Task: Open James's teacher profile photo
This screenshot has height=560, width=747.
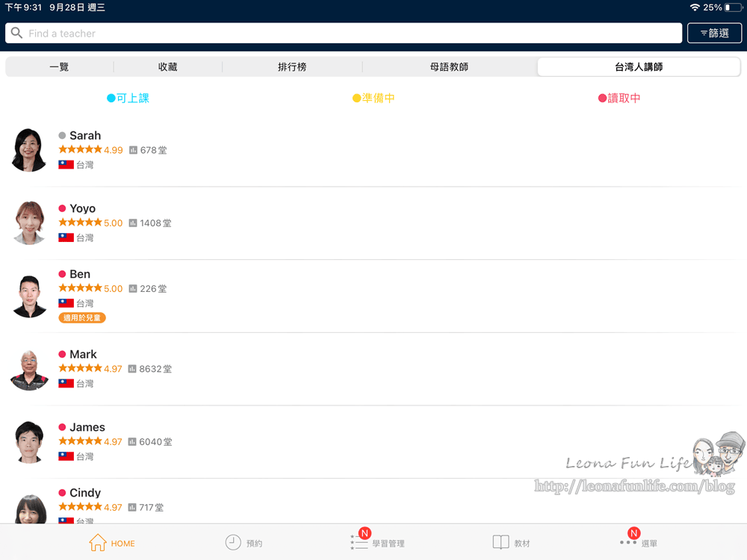Action: [x=30, y=441]
